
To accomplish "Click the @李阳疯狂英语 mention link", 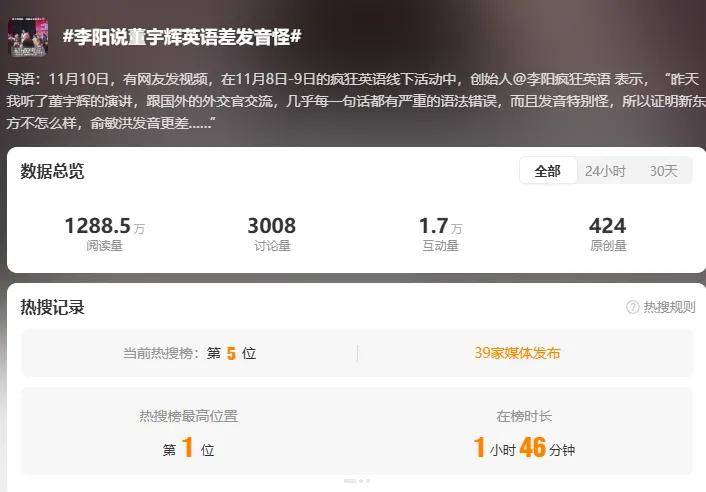I will pyautogui.click(x=561, y=80).
